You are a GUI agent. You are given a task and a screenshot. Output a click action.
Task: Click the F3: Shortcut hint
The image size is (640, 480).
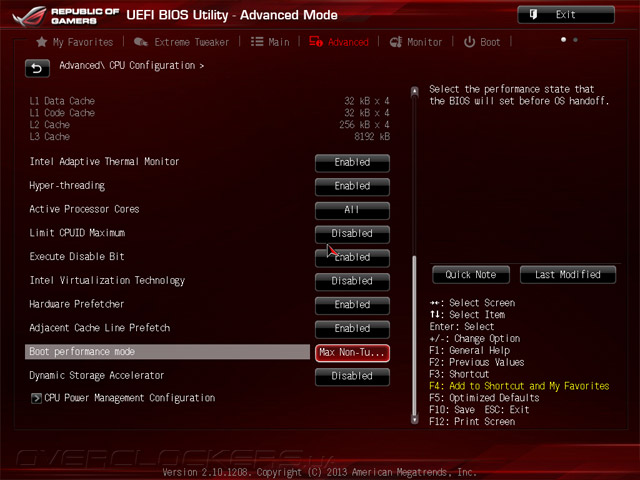[459, 374]
